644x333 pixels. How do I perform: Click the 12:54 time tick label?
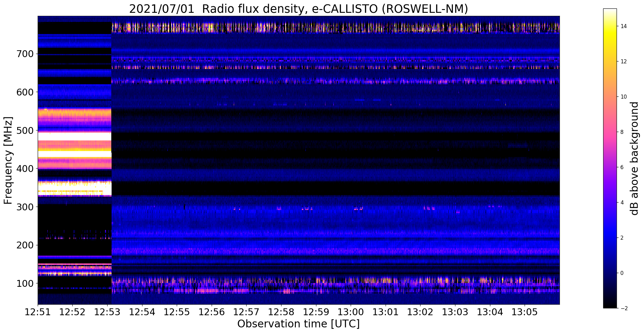click(142, 312)
